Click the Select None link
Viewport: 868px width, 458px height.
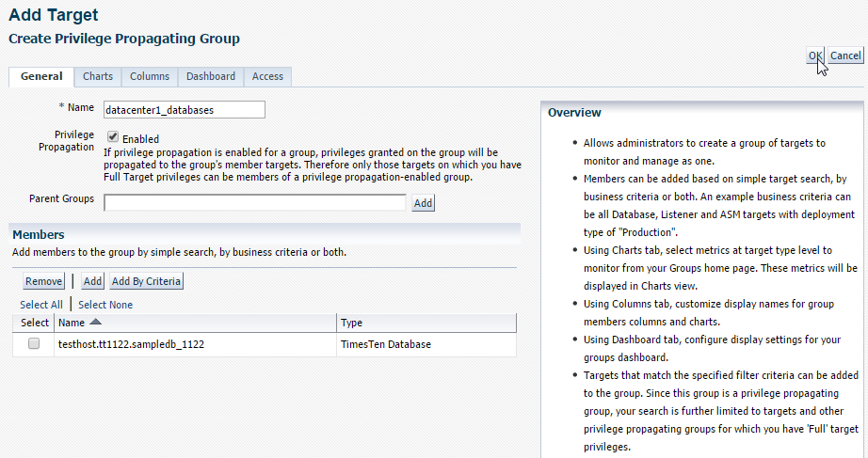[105, 305]
